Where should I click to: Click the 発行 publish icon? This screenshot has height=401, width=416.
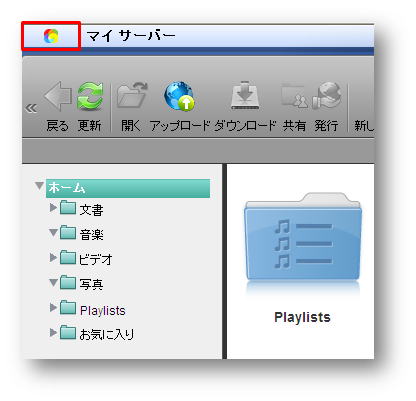pyautogui.click(x=327, y=96)
